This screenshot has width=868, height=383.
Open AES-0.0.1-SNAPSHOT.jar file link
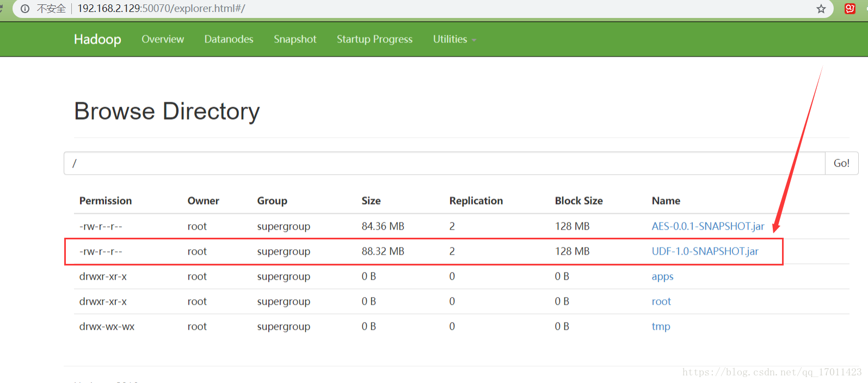point(708,226)
